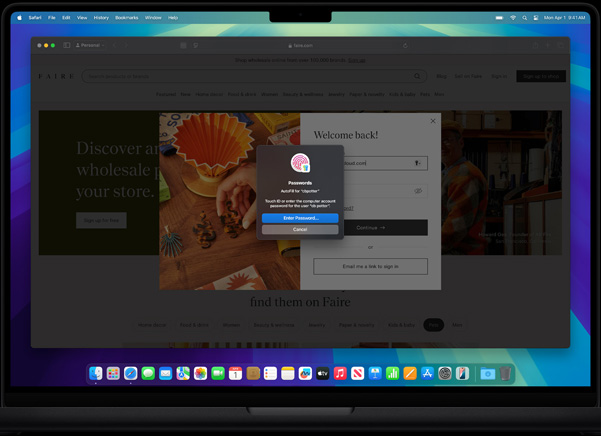Click Enter Password in Passwords dialog
The height and width of the screenshot is (436, 601).
[x=300, y=218]
